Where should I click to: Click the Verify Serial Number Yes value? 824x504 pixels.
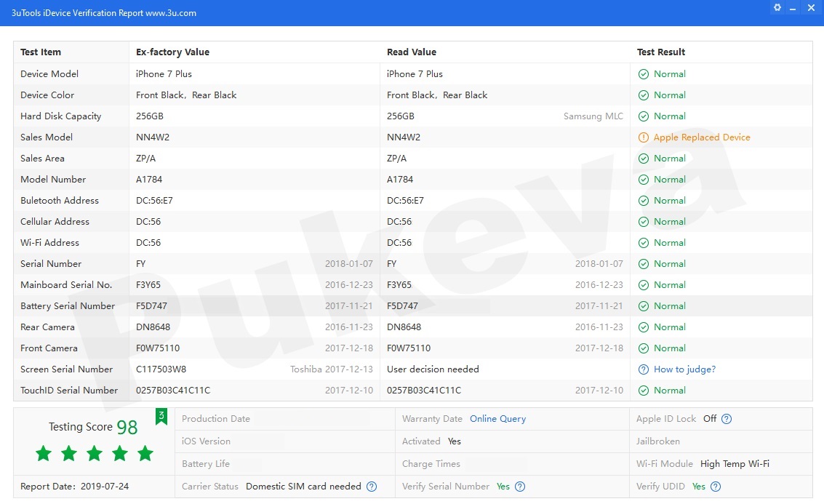tap(503, 487)
